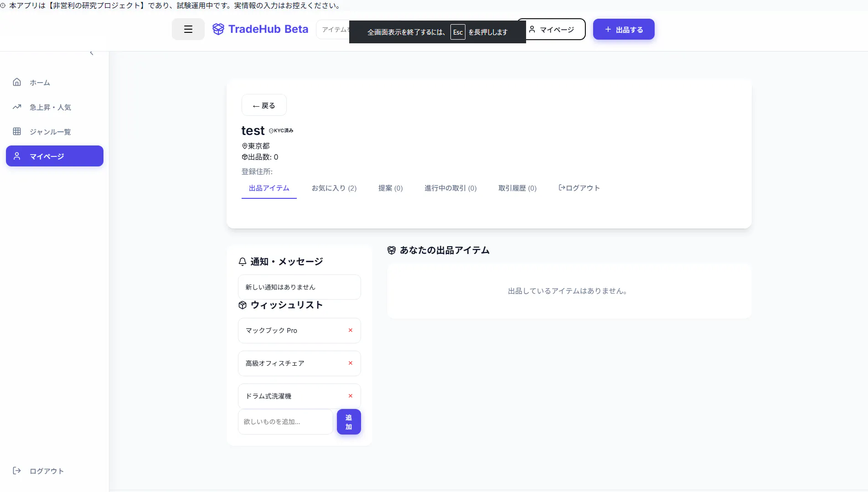868x492 pixels.
Task: Click the 戻る back button
Action: click(264, 105)
